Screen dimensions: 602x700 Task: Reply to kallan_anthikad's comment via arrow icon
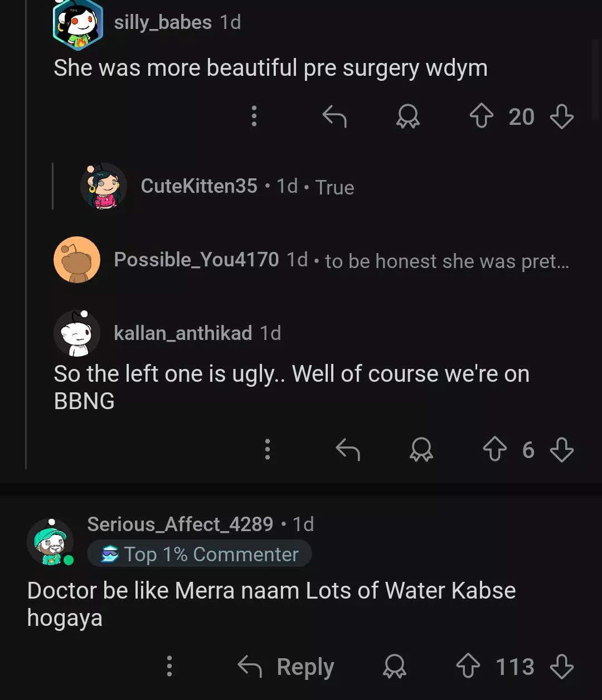click(x=348, y=450)
